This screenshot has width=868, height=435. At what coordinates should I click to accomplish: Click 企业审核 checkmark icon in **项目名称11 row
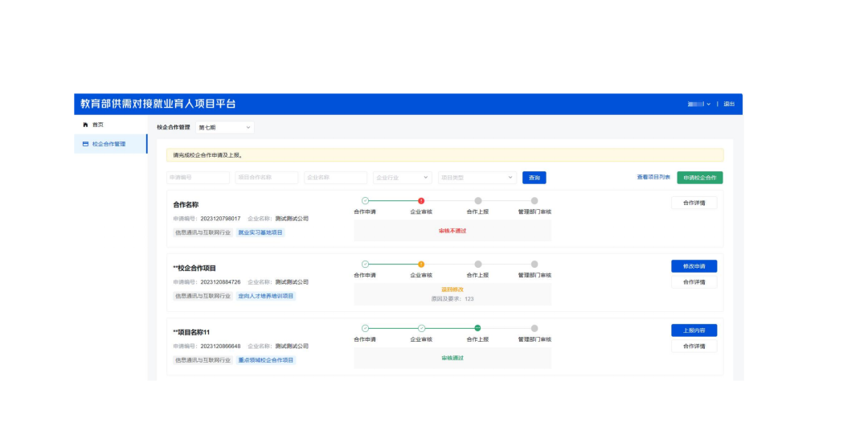click(421, 328)
